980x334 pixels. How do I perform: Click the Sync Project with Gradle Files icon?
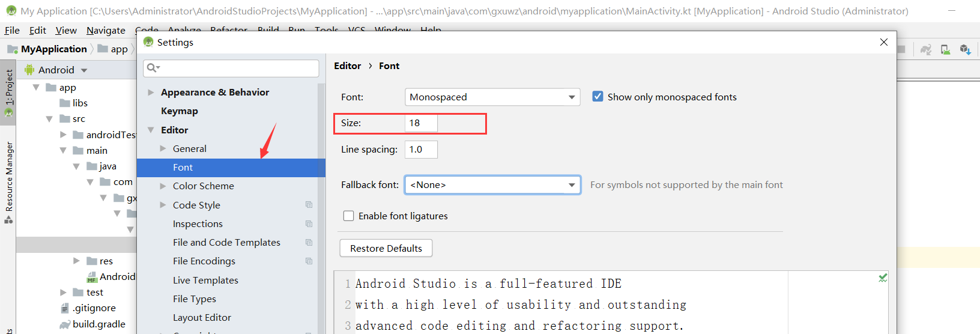coord(926,49)
